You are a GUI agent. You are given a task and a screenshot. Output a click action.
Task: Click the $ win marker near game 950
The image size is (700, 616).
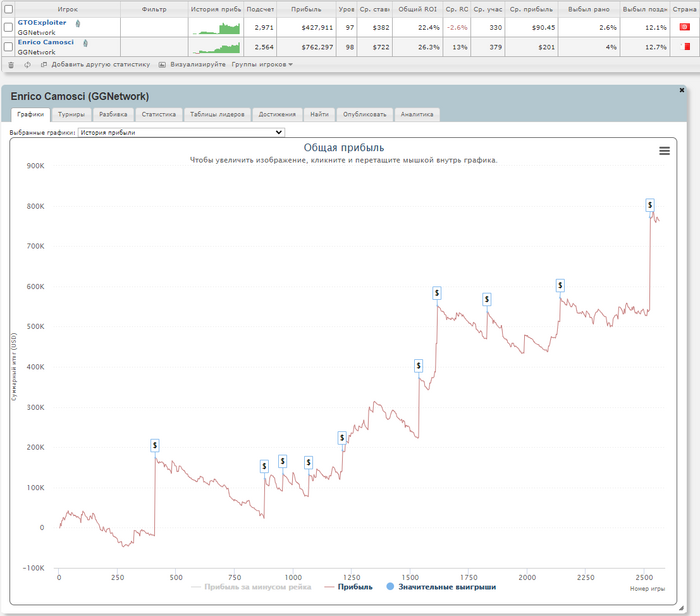point(282,461)
